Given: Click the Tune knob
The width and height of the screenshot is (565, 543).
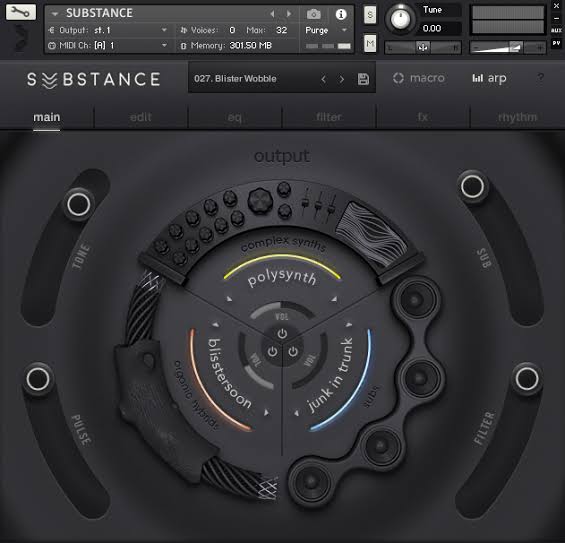Looking at the screenshot, I should (x=400, y=19).
